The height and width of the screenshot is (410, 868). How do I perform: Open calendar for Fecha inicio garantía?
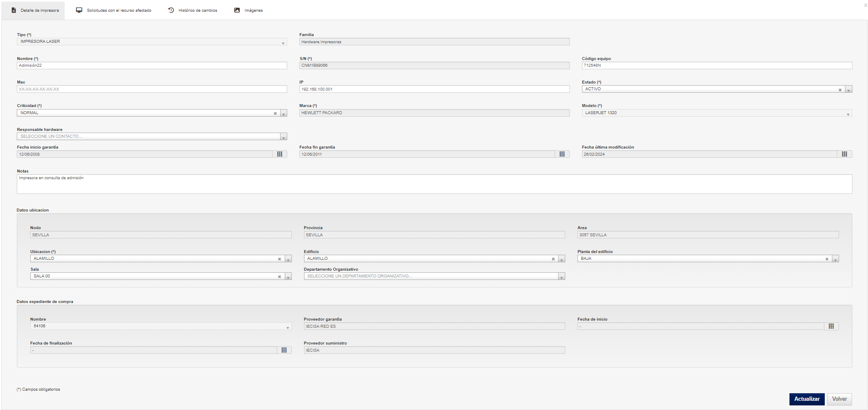[x=280, y=154]
